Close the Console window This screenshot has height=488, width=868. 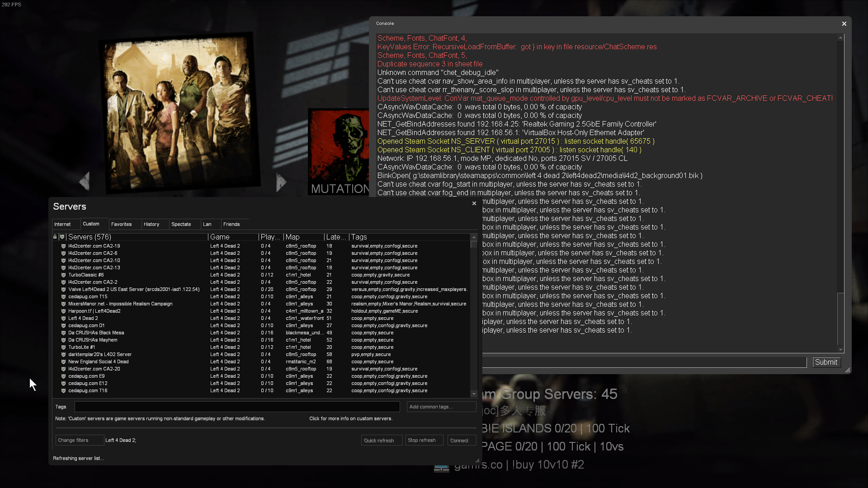pos(844,23)
